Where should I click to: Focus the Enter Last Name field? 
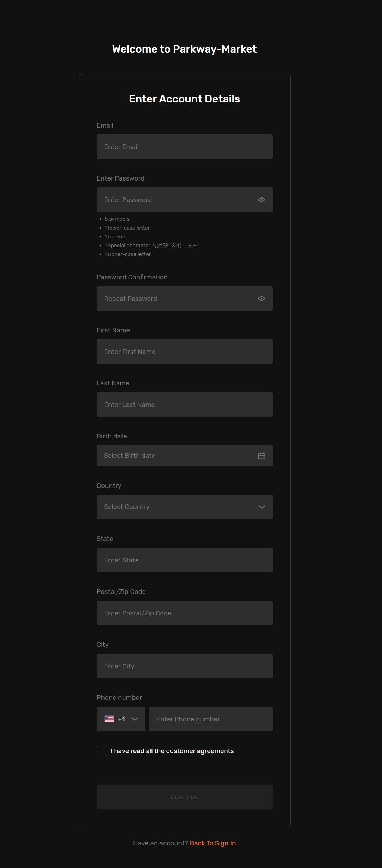(185, 405)
